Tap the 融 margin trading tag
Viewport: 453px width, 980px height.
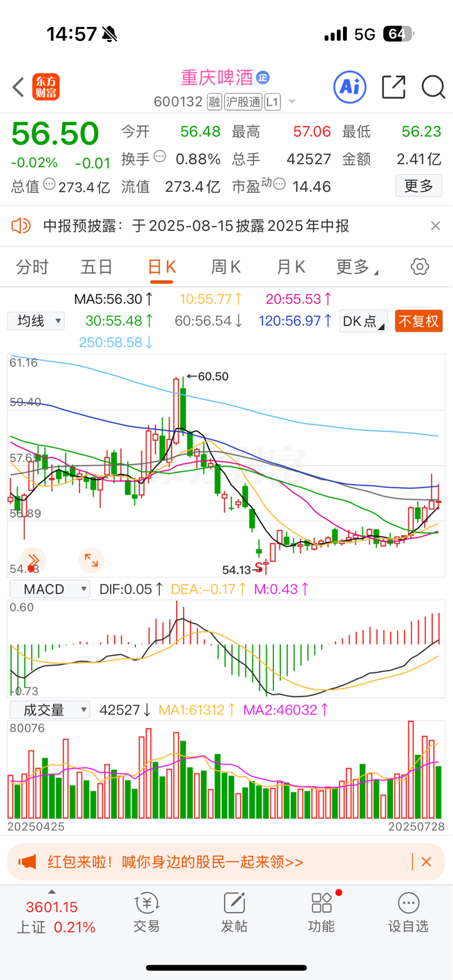pos(214,102)
